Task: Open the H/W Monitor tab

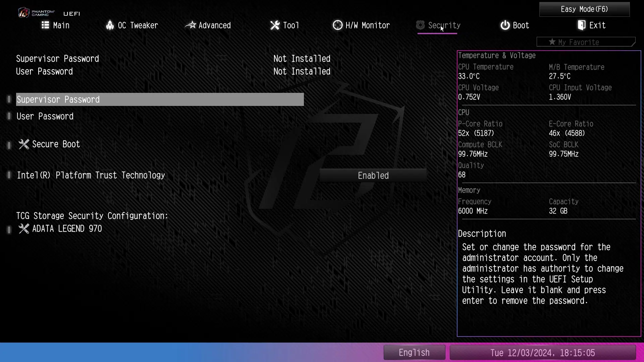Action: point(361,25)
